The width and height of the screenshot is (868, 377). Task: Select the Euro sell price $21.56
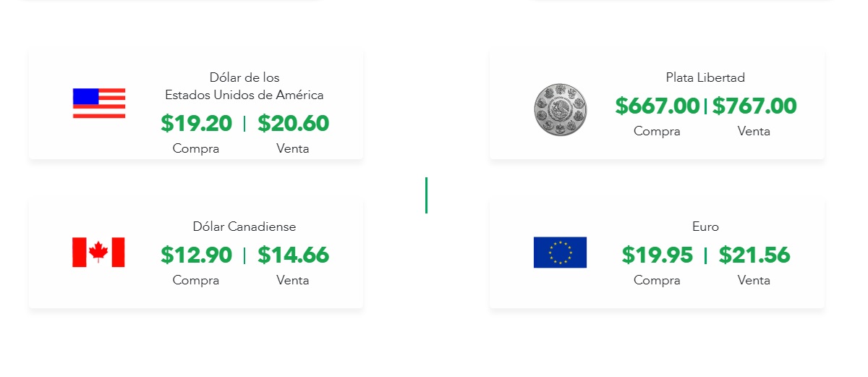(754, 255)
